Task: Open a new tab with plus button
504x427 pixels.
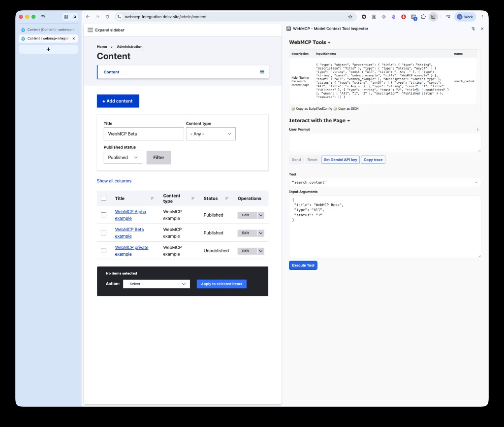Action: [48, 49]
